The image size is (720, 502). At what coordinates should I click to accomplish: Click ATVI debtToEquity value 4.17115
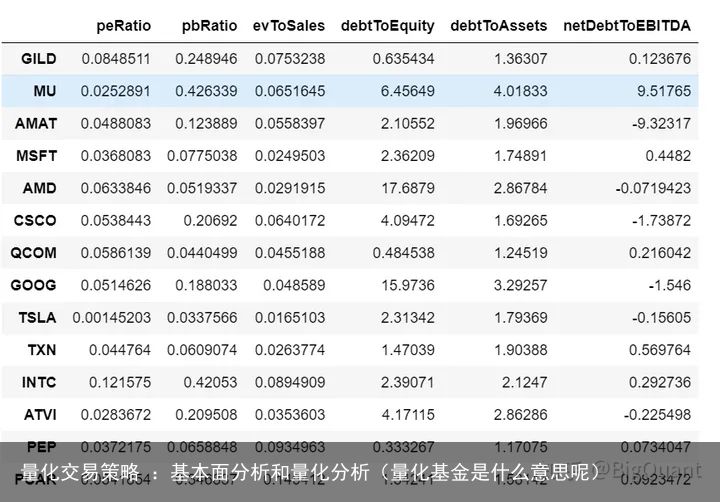(408, 415)
